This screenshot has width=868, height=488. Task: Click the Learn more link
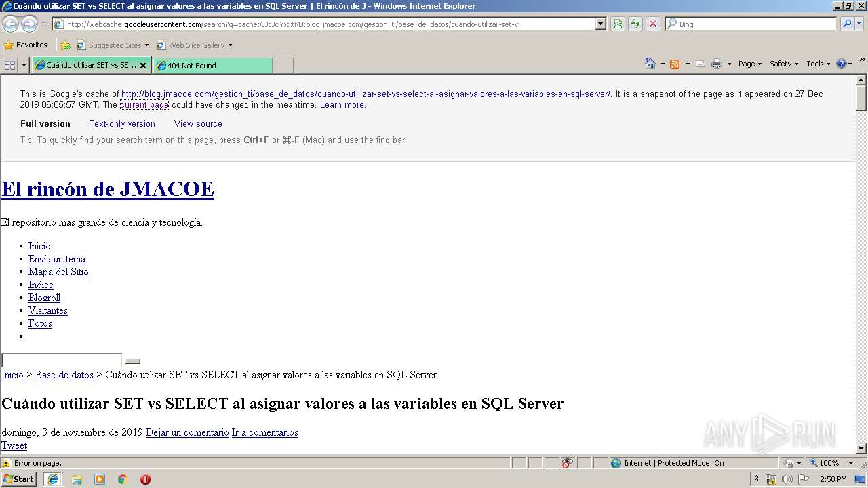tap(342, 105)
